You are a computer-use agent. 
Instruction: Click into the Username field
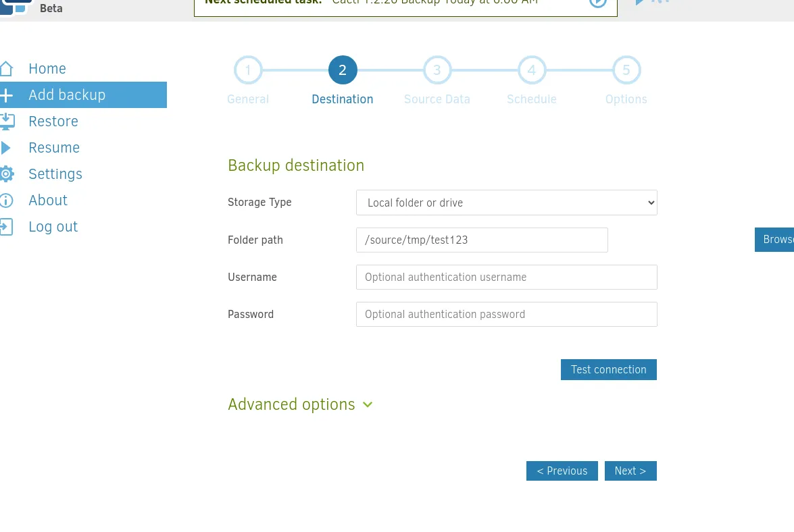pyautogui.click(x=506, y=277)
